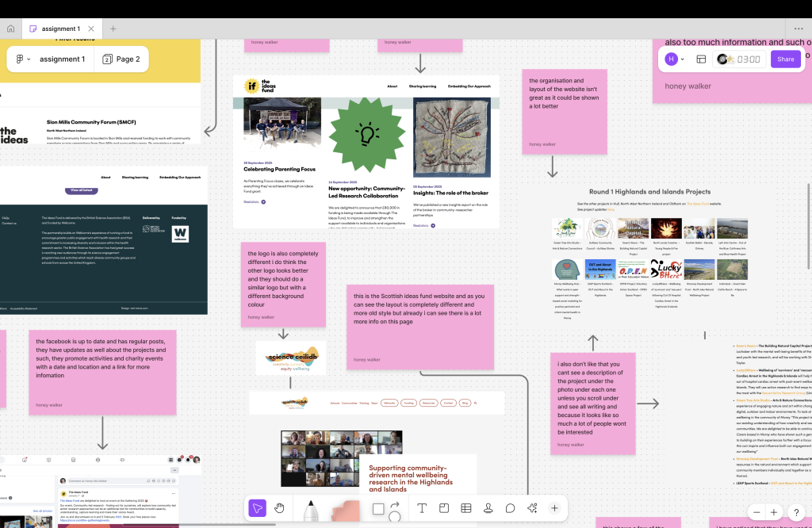
Task: Open the Stamp tool
Action: [x=488, y=508]
